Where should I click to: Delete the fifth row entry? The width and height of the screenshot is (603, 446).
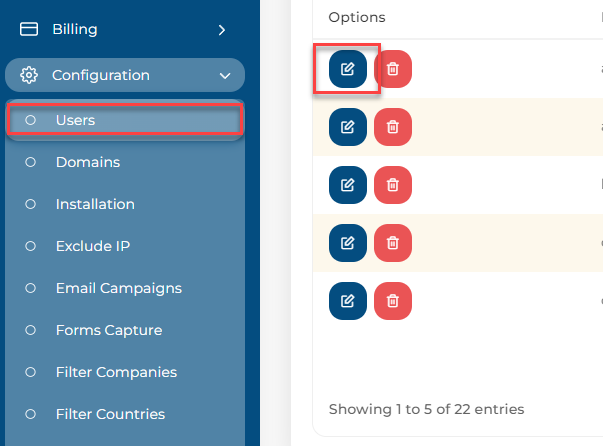(x=393, y=301)
